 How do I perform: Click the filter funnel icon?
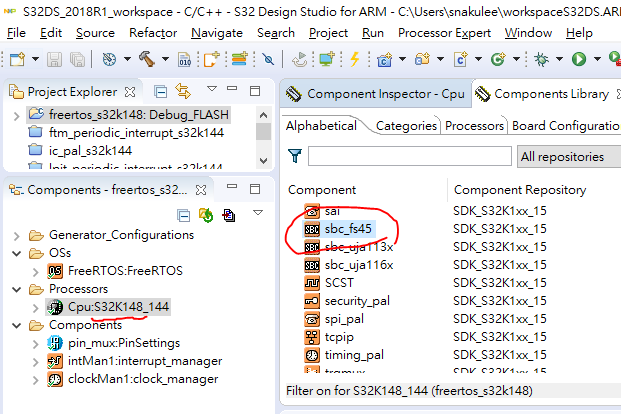click(x=295, y=156)
